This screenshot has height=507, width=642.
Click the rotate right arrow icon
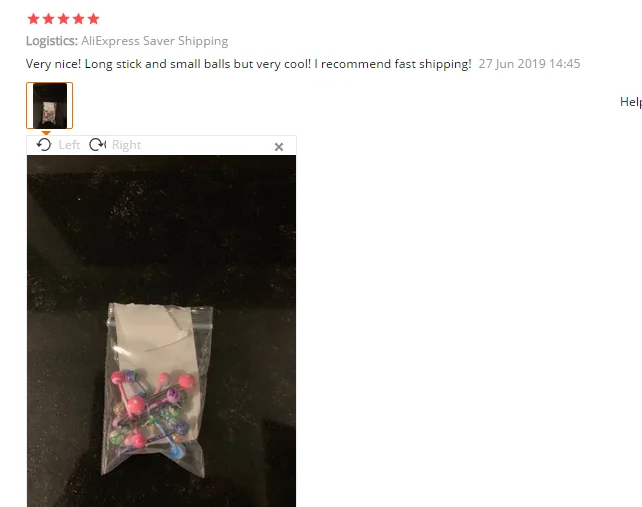click(97, 145)
